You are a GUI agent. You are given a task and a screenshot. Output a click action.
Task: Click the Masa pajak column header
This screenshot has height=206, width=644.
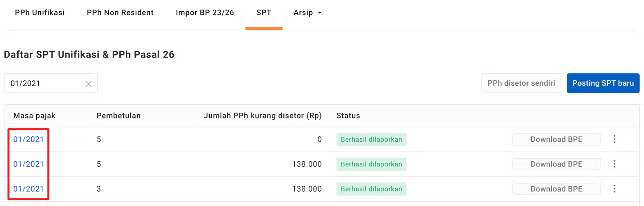coord(34,116)
